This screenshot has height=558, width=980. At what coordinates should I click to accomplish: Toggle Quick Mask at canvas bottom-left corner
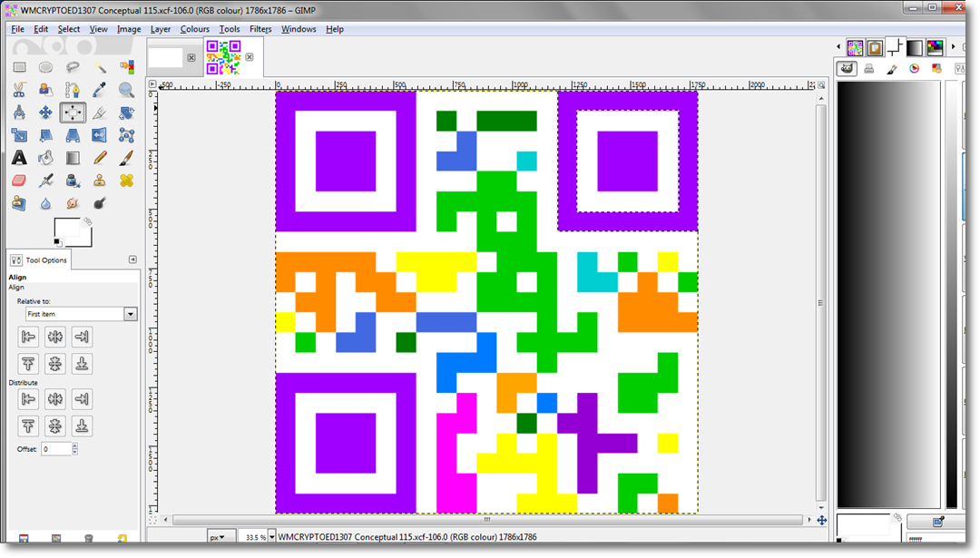(153, 520)
